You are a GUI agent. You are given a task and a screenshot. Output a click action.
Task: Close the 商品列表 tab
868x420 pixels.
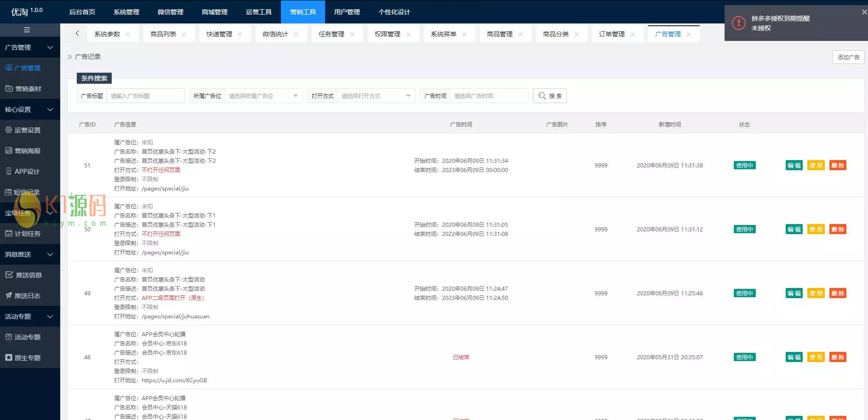coord(184,35)
